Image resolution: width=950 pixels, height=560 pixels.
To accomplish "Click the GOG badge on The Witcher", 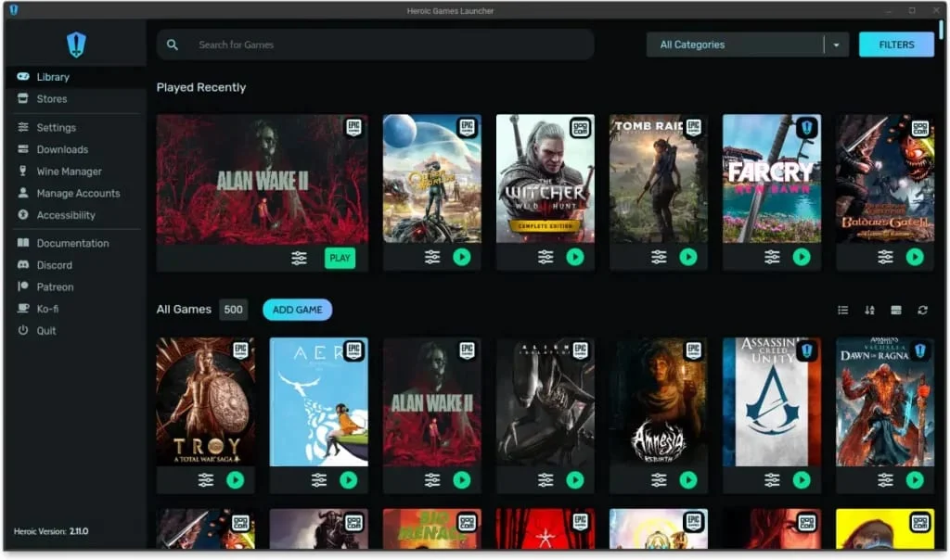I will (x=581, y=128).
